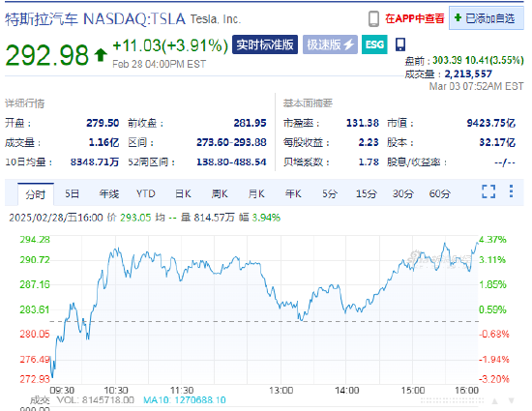Select the 5分 interval tab
532x411 pixels.
click(x=330, y=194)
